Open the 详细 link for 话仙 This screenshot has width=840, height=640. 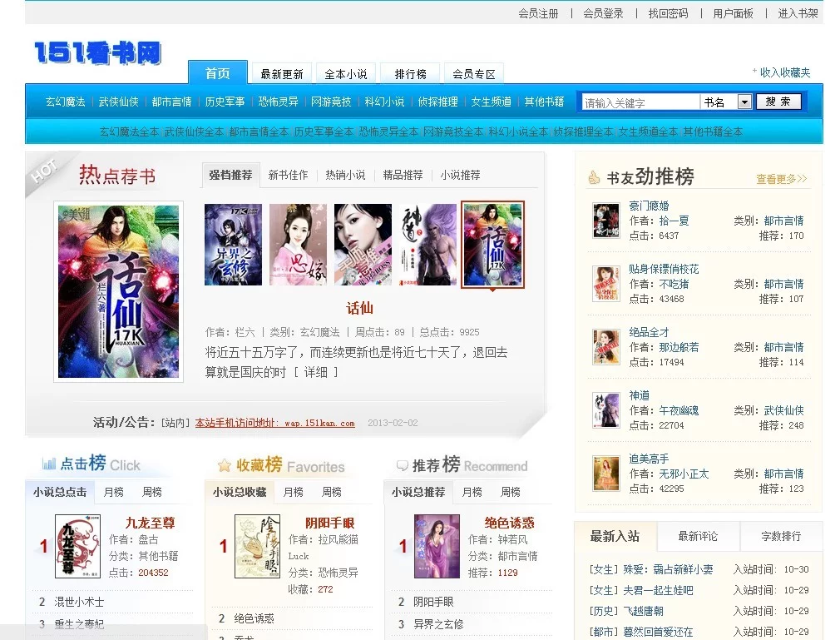tap(315, 373)
